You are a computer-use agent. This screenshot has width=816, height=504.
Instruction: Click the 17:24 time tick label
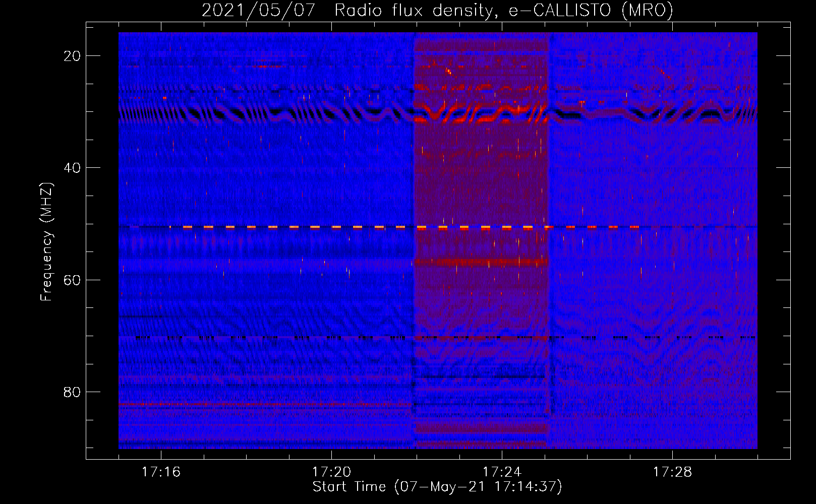(x=502, y=472)
